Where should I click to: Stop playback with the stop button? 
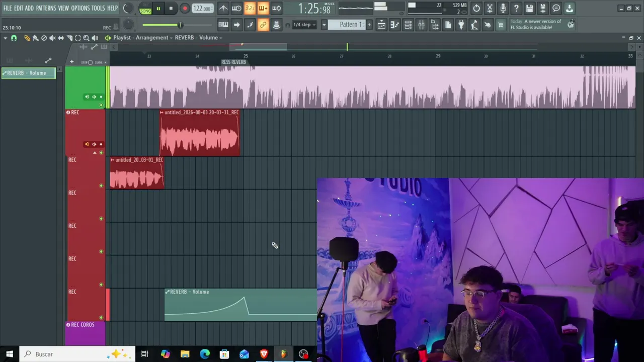(x=171, y=9)
